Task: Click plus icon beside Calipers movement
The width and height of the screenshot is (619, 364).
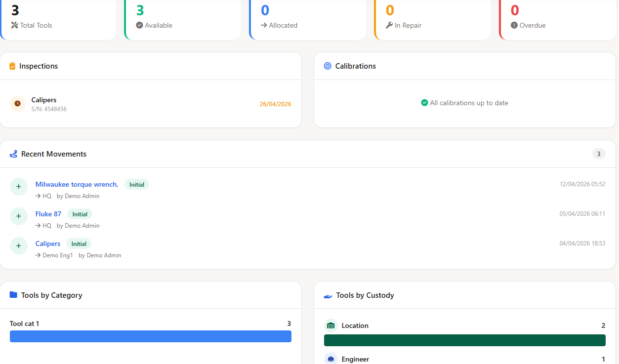Action: (19, 246)
